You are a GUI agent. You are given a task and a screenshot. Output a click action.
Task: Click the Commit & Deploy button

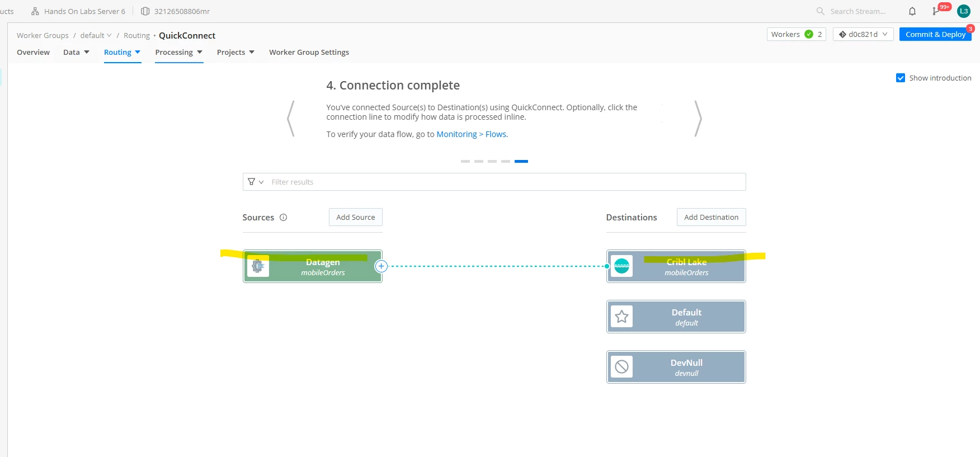pos(935,34)
